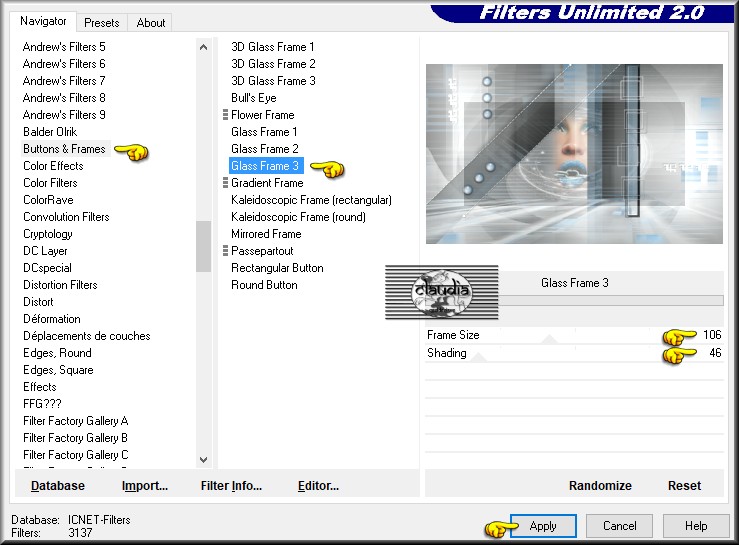Select Déformation category
This screenshot has height=545, width=739.
(52, 319)
